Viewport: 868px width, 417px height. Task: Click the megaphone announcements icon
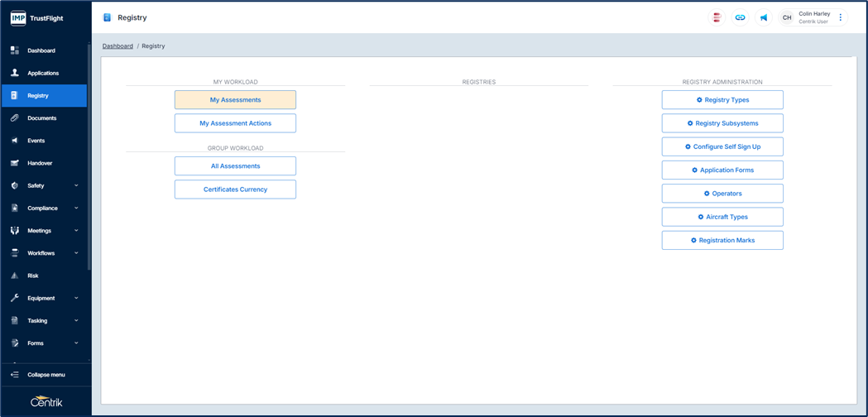coord(763,17)
